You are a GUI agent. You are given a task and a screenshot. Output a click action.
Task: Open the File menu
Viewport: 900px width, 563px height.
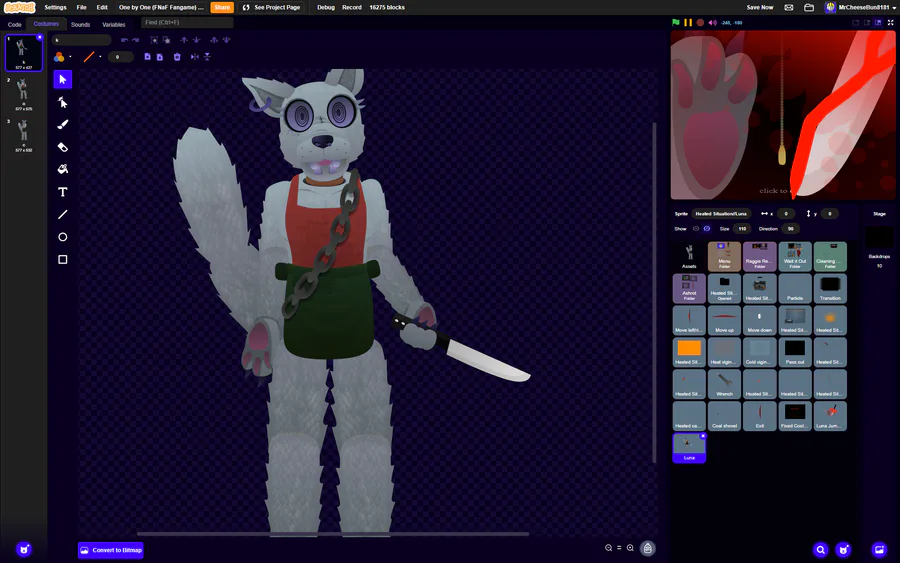82,7
